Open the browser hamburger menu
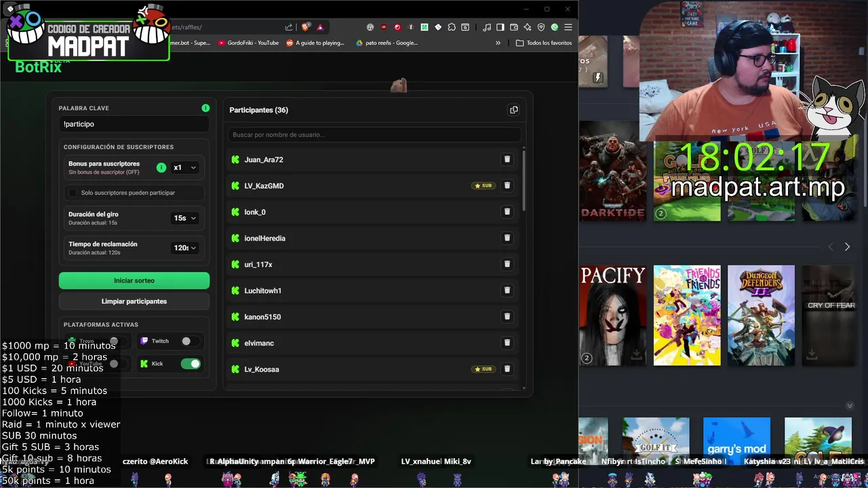Viewport: 868px width, 488px height. tap(568, 27)
